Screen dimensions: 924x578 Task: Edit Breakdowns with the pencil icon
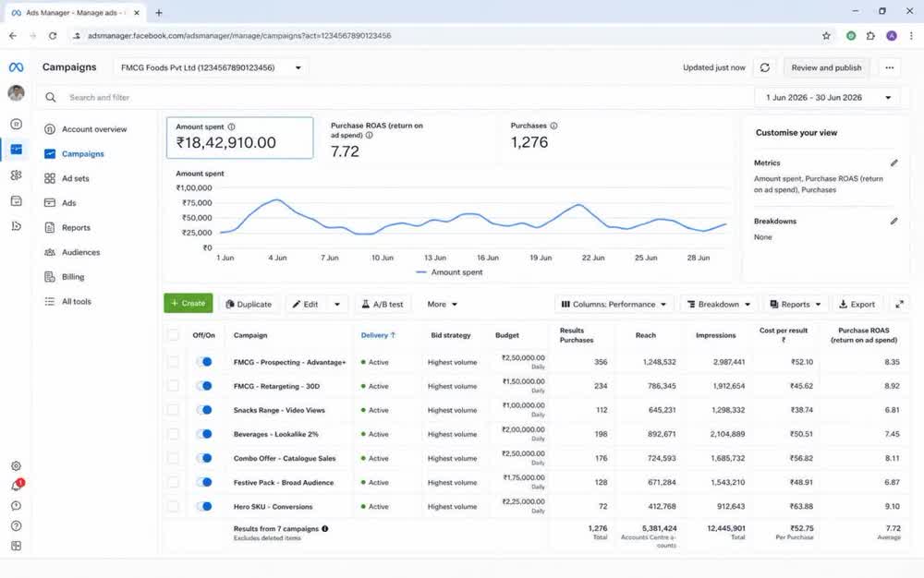coord(894,221)
